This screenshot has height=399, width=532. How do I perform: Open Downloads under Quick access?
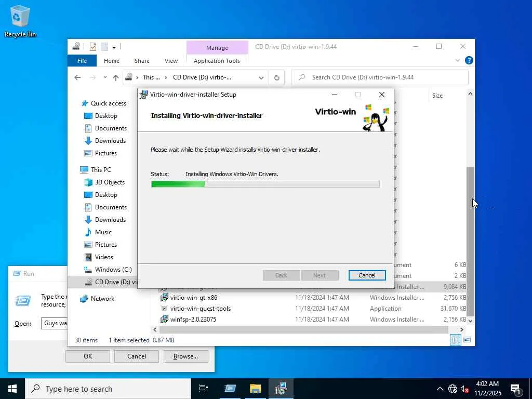click(110, 140)
